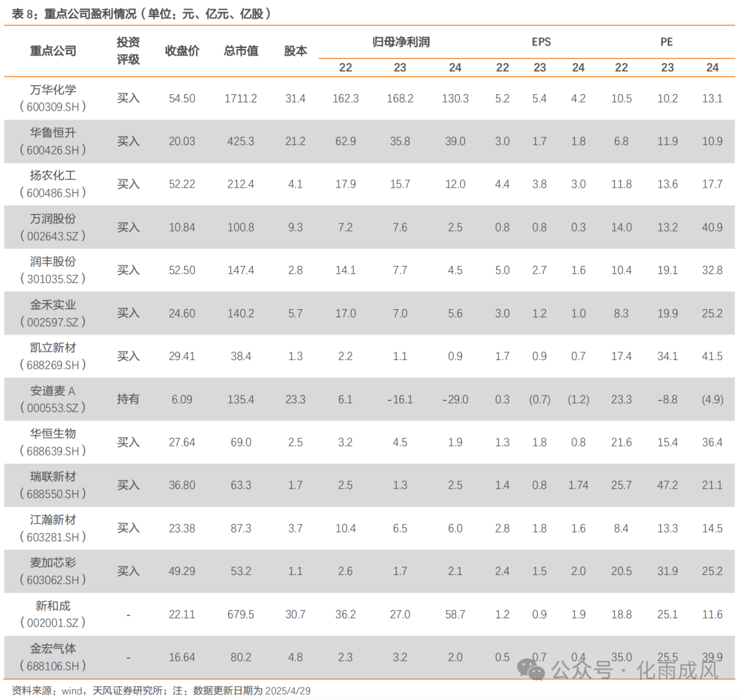Image resolution: width=742 pixels, height=700 pixels.
Task: Click the stock code 688550.SH
Action: [x=53, y=494]
